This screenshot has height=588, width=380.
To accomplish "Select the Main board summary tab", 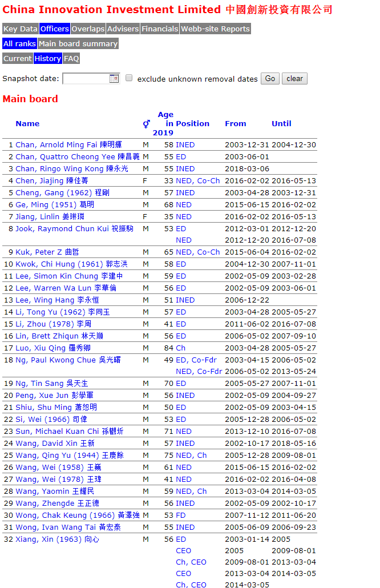I will coord(78,43).
